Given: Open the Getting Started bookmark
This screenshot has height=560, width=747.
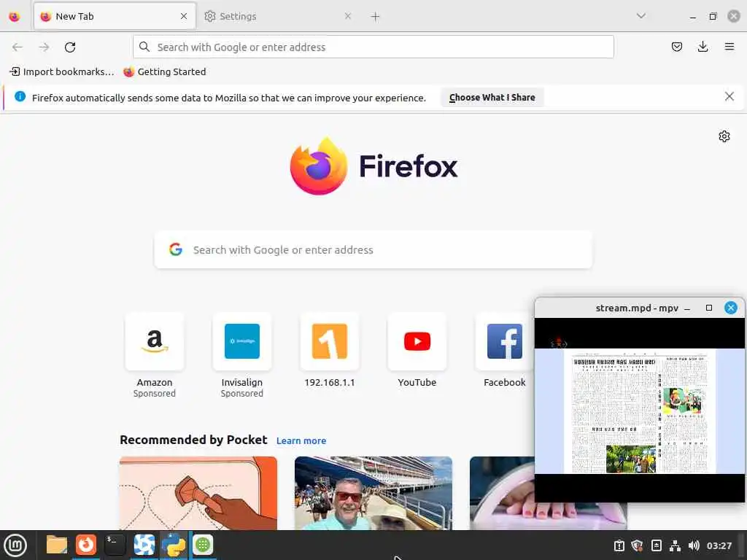Looking at the screenshot, I should coord(164,72).
